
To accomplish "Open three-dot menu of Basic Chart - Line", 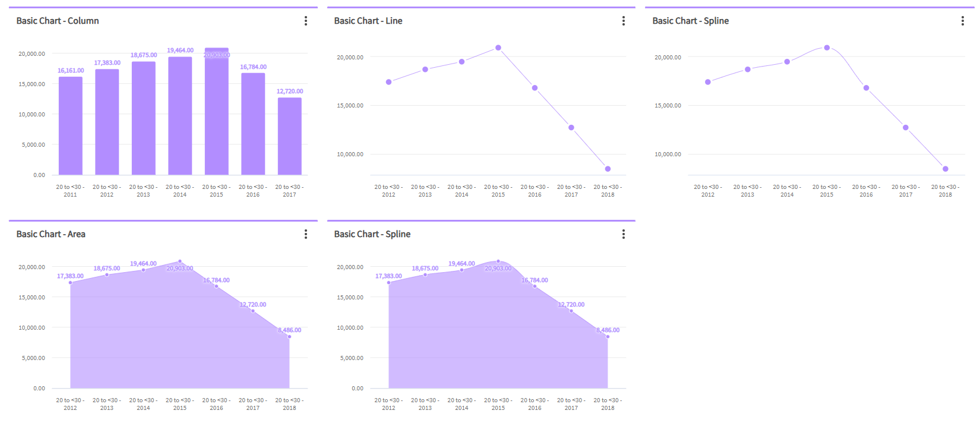I will 624,21.
